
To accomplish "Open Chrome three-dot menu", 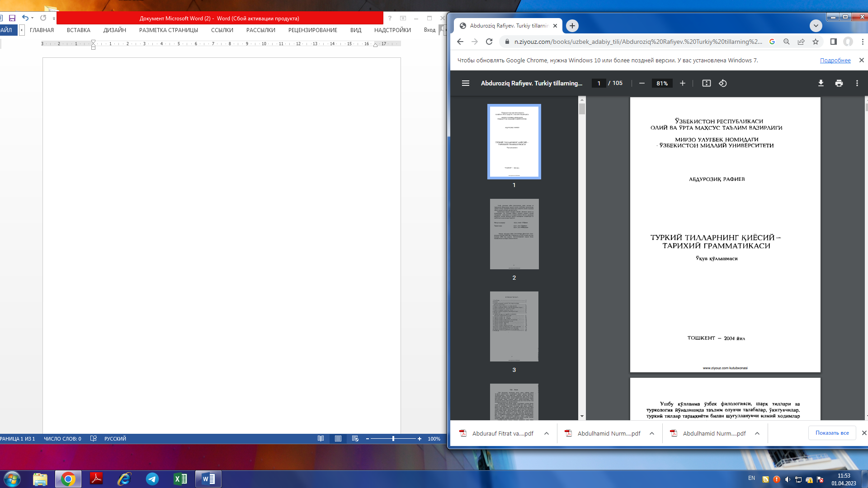I will click(x=863, y=42).
